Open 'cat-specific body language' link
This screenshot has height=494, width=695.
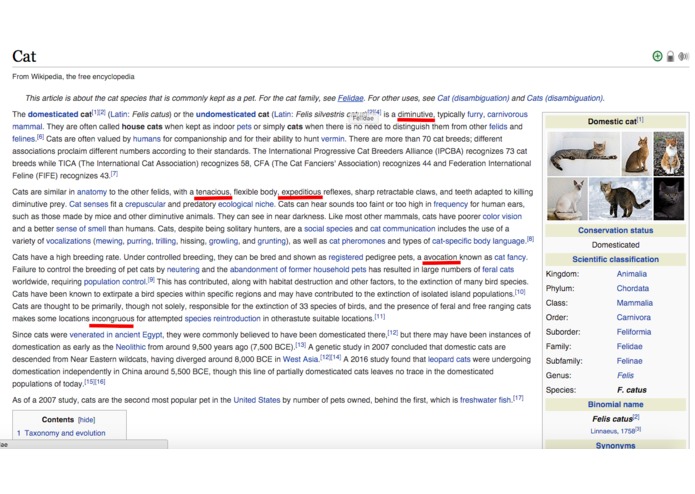(x=478, y=241)
